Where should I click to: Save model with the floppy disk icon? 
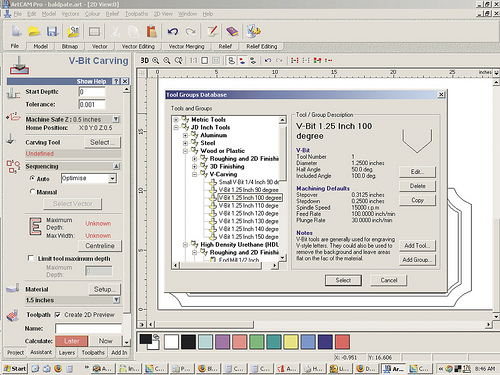[x=52, y=32]
